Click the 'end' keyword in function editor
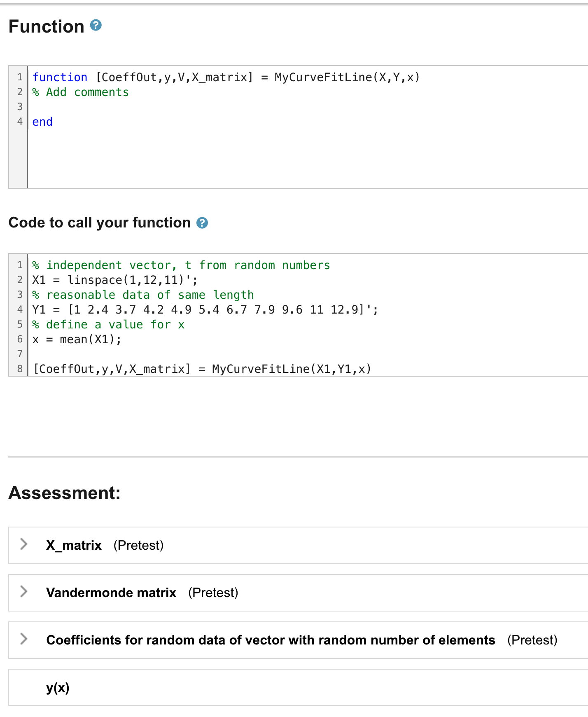Image resolution: width=588 pixels, height=717 pixels. point(42,122)
